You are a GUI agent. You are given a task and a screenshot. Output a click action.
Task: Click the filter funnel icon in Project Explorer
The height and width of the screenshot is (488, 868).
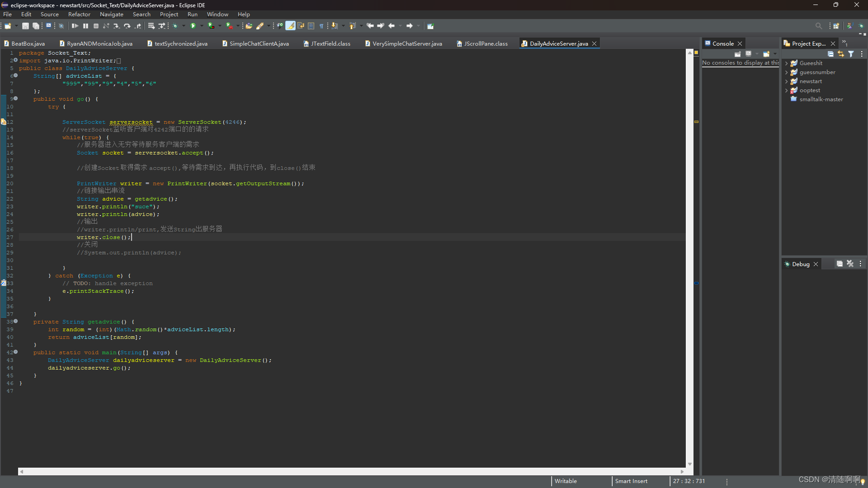[851, 54]
